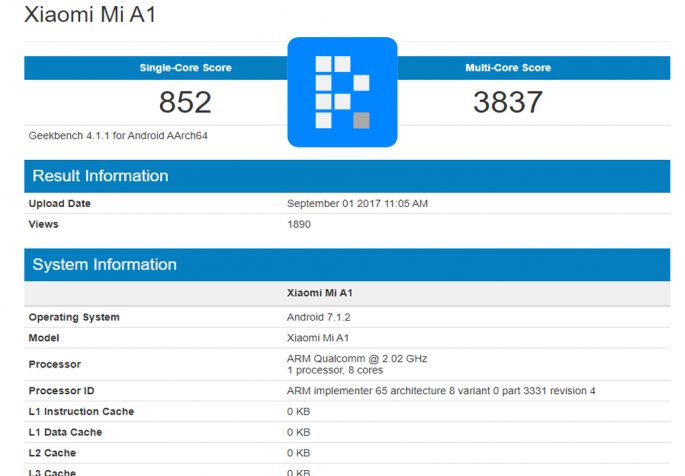Select the Single-Core Score header

[x=185, y=68]
